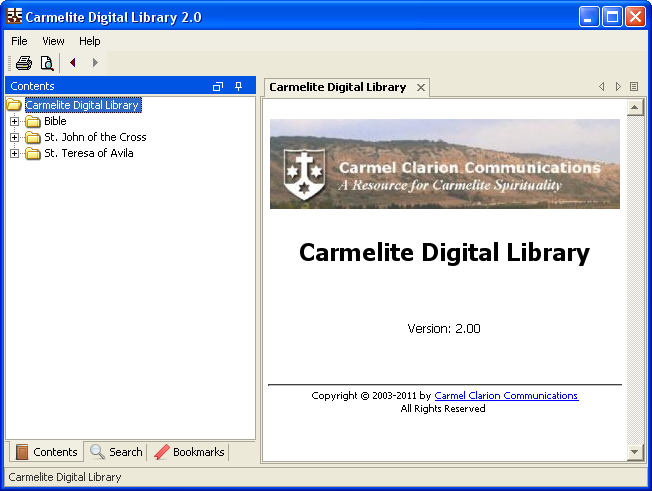Switch to the Search tab
The width and height of the screenshot is (652, 491).
[x=116, y=452]
